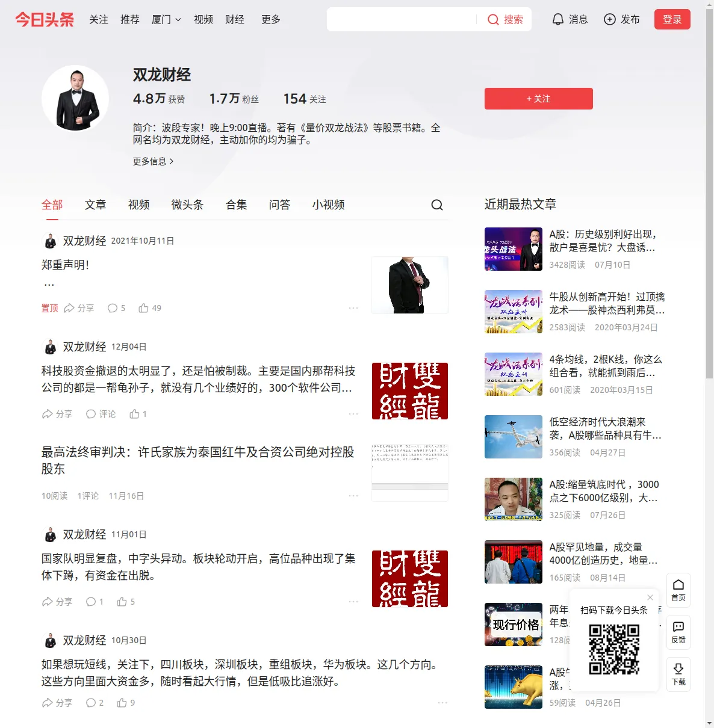Click the 今日头条 logo
714x728 pixels.
[x=45, y=19]
